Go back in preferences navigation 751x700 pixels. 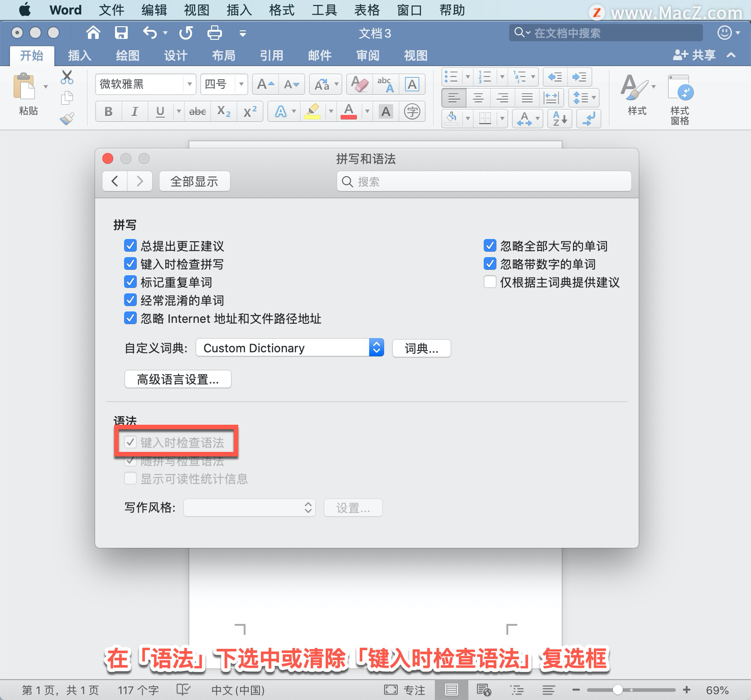coord(115,182)
